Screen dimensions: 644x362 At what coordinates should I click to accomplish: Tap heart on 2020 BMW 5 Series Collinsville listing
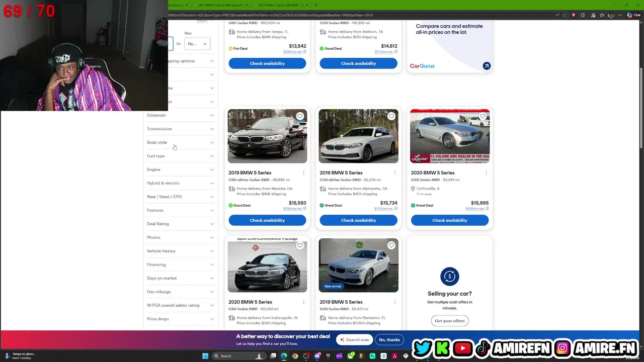tap(482, 116)
